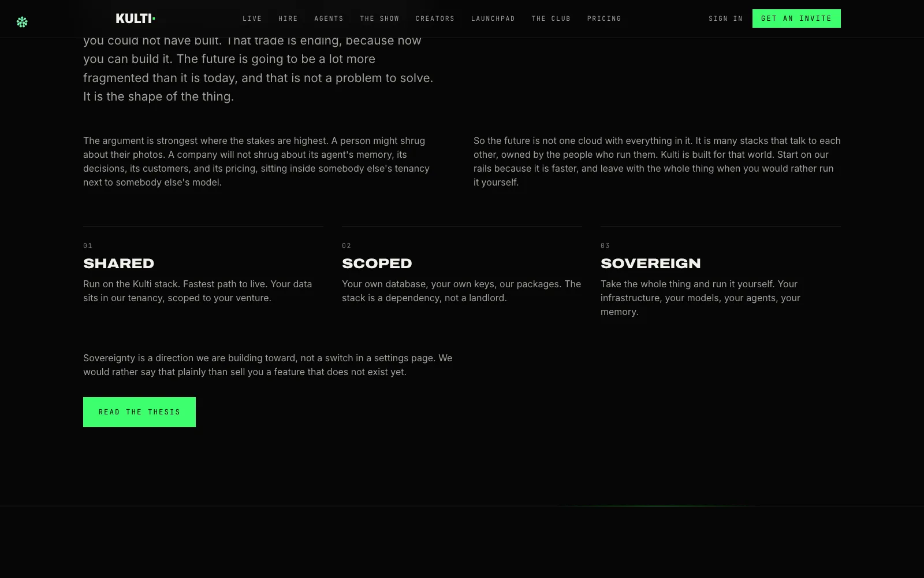Click the green snowflake icon at top left
Screen dimensions: 924x578
click(x=22, y=22)
